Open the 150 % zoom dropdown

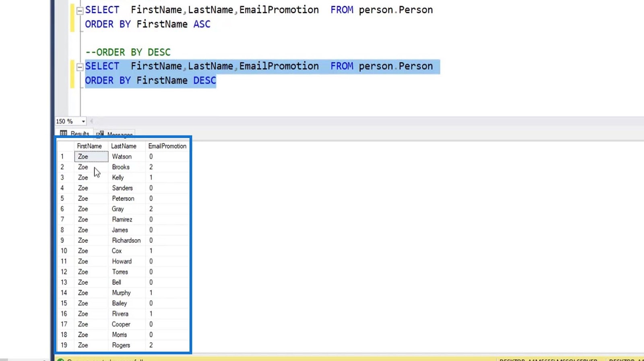[83, 121]
